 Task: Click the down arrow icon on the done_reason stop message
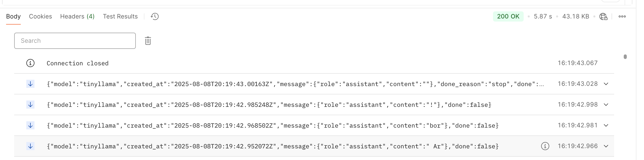click(30, 84)
